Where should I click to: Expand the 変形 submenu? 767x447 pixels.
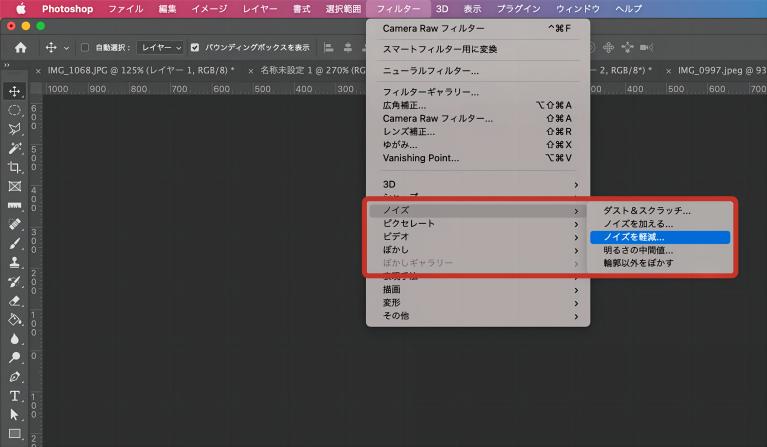(x=478, y=303)
